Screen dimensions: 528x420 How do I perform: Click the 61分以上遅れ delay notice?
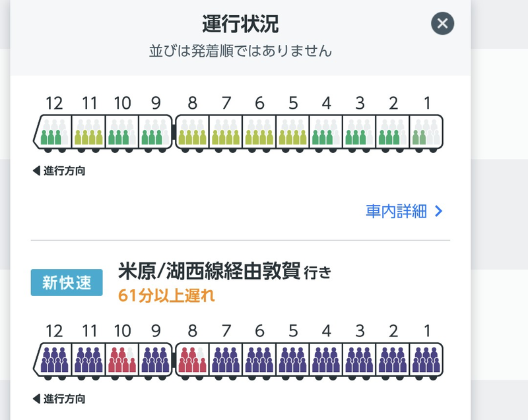point(166,296)
